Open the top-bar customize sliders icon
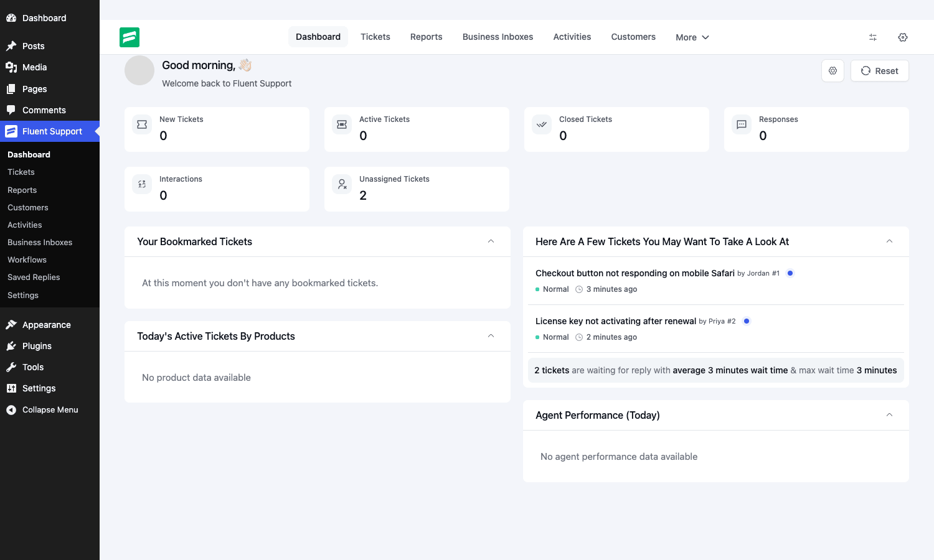The image size is (934, 560). point(873,37)
